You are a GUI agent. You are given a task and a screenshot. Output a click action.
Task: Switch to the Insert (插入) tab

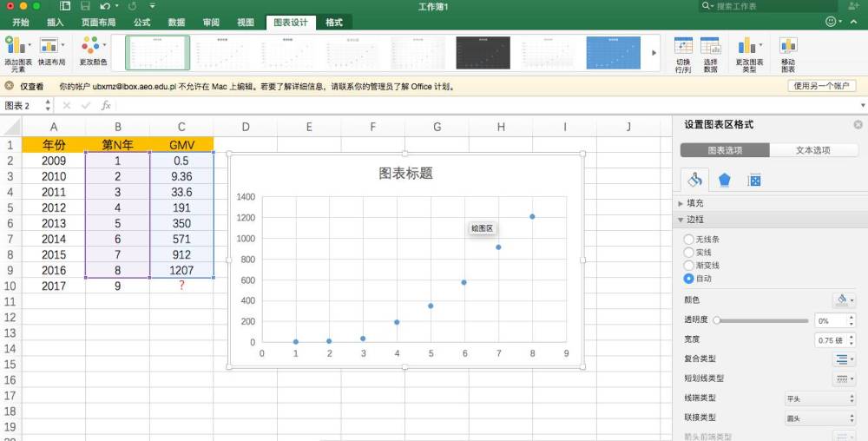[55, 22]
